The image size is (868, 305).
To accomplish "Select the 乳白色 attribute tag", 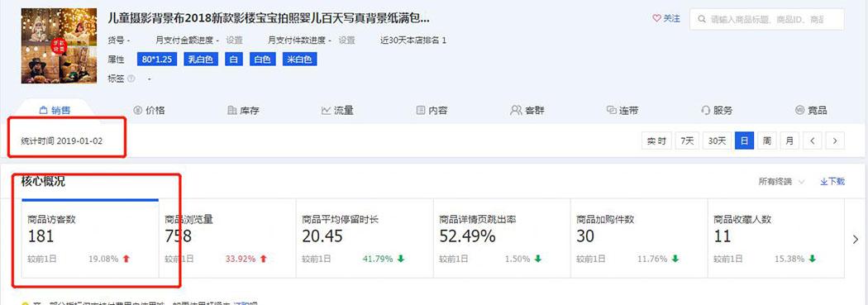I will tap(201, 60).
